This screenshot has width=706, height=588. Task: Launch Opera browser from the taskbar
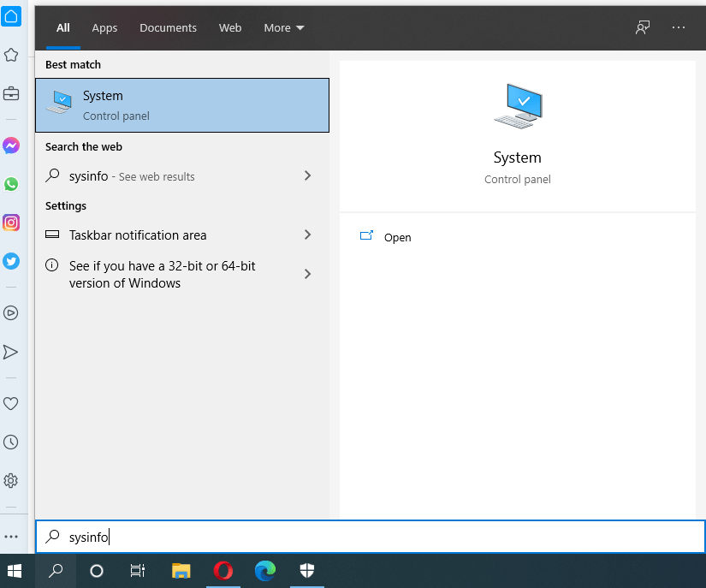[x=223, y=571]
